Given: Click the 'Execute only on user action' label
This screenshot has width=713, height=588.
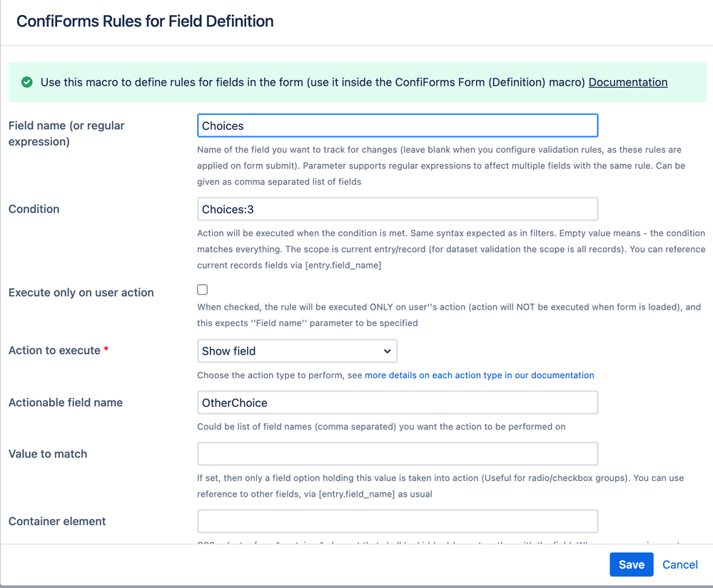Looking at the screenshot, I should 81,293.
